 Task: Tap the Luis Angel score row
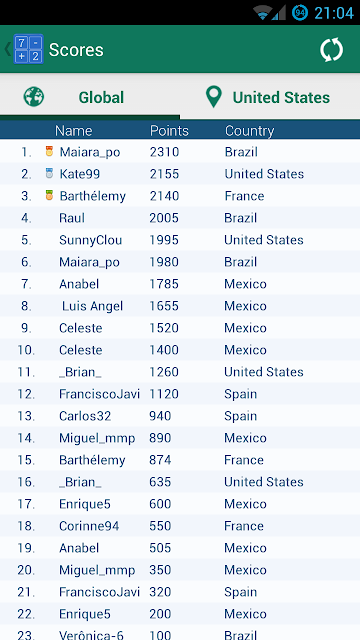[x=180, y=306]
